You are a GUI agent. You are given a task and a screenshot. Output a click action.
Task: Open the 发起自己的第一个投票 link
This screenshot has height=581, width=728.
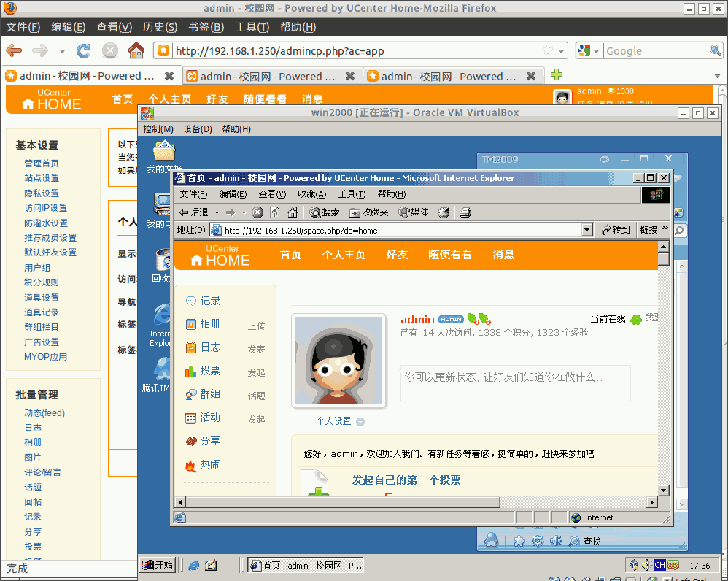406,480
